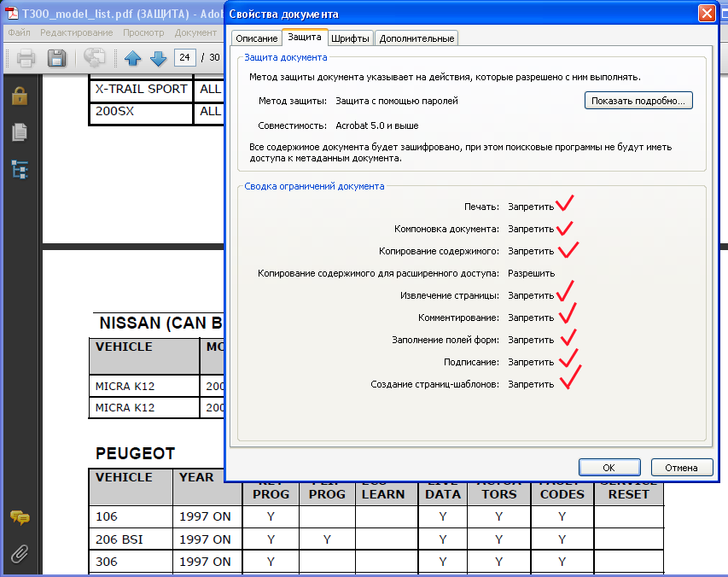
Task: Close the Свойства документа dialog
Action: click(707, 14)
